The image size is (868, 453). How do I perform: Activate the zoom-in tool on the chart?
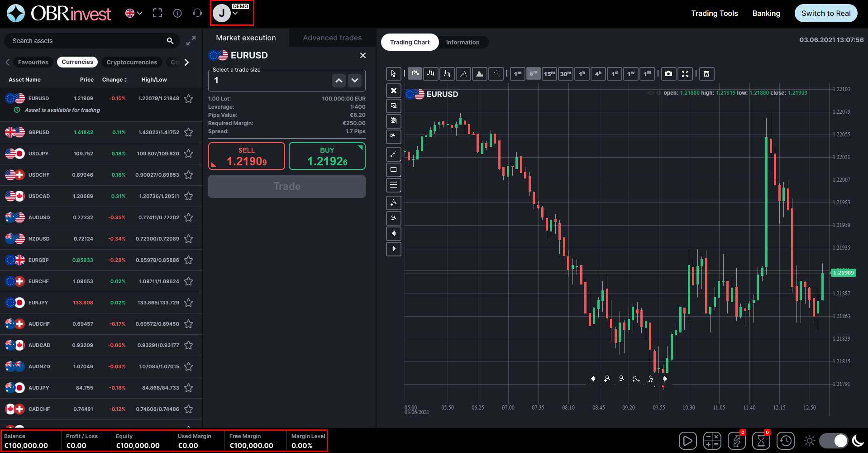point(393,202)
